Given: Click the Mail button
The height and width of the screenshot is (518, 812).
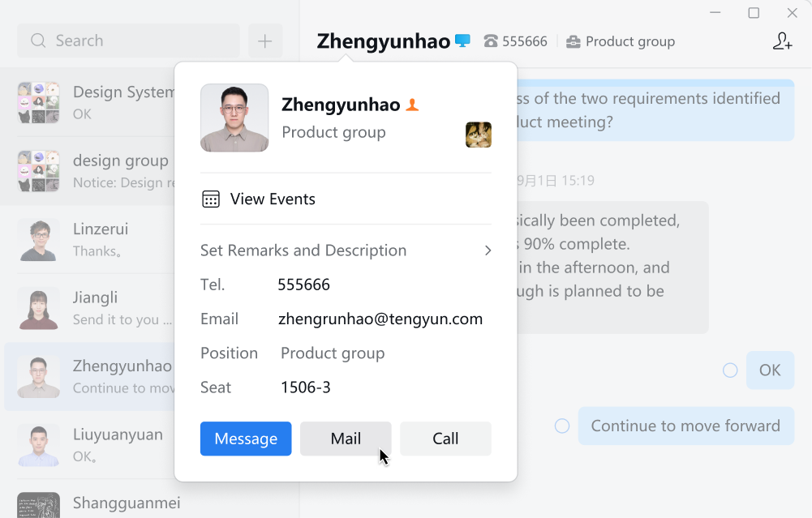Looking at the screenshot, I should point(346,439).
